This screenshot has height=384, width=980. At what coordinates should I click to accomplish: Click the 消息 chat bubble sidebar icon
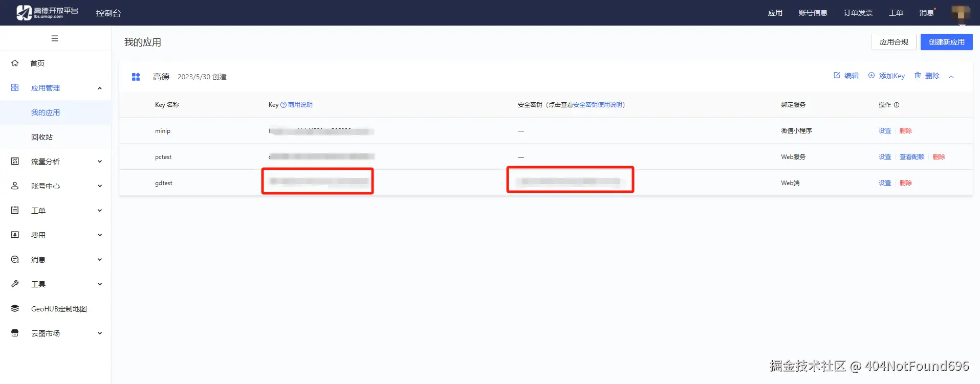coord(15,260)
